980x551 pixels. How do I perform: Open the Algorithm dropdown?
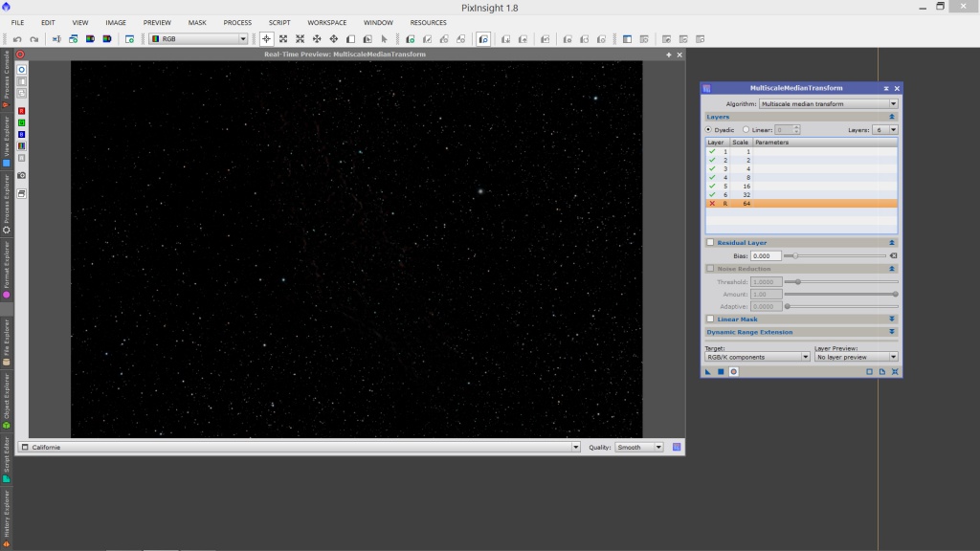828,103
